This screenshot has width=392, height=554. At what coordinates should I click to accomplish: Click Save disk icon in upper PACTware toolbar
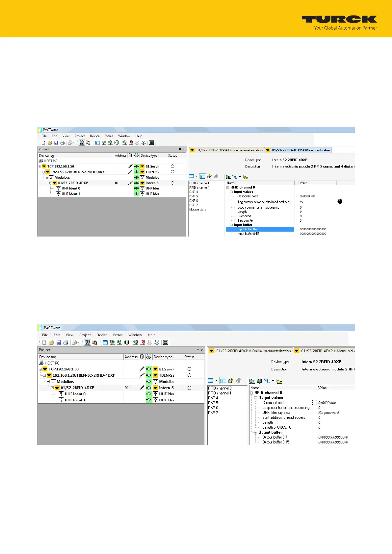[x=56, y=143]
